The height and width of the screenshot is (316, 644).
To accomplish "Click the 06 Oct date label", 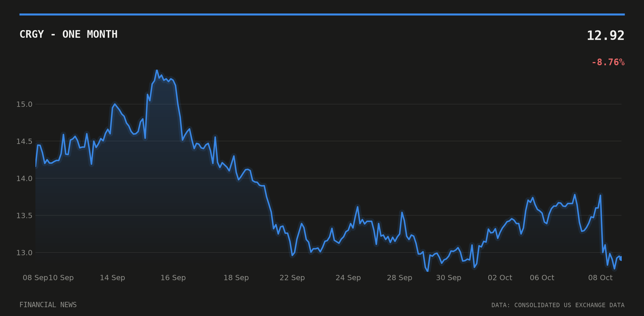I will click(x=542, y=278).
